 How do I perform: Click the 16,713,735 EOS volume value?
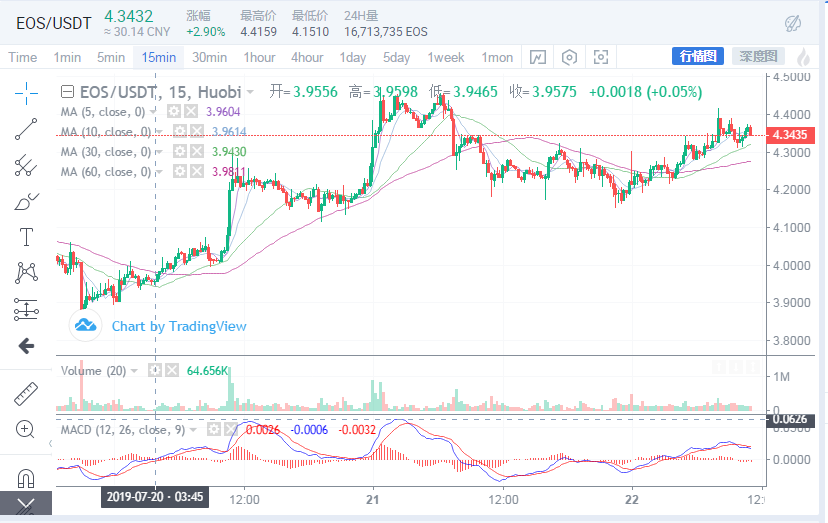pyautogui.click(x=386, y=32)
